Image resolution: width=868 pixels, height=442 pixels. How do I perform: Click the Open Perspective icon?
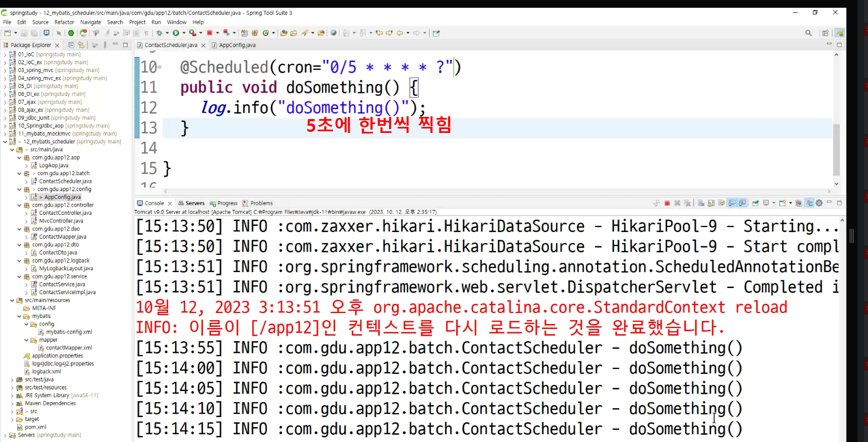tap(825, 33)
